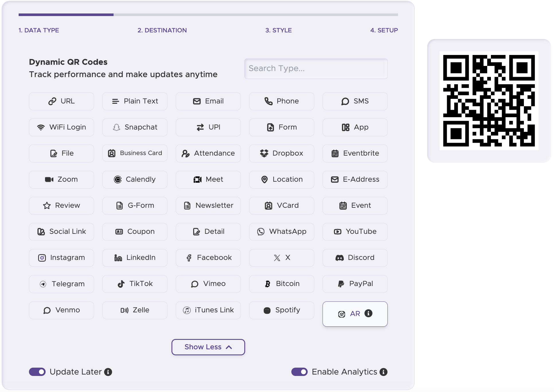This screenshot has width=554, height=392.
Task: Turn off the Enable Analytics switch
Action: click(x=299, y=372)
